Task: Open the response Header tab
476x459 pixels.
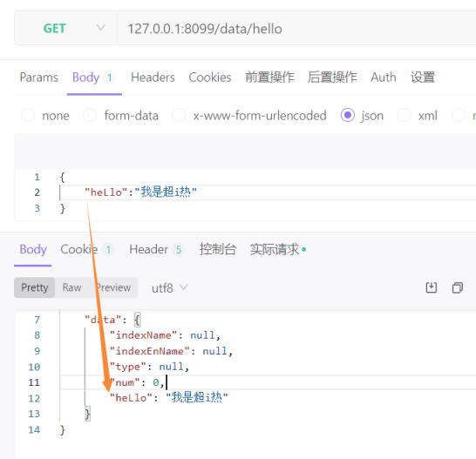Action: click(155, 249)
